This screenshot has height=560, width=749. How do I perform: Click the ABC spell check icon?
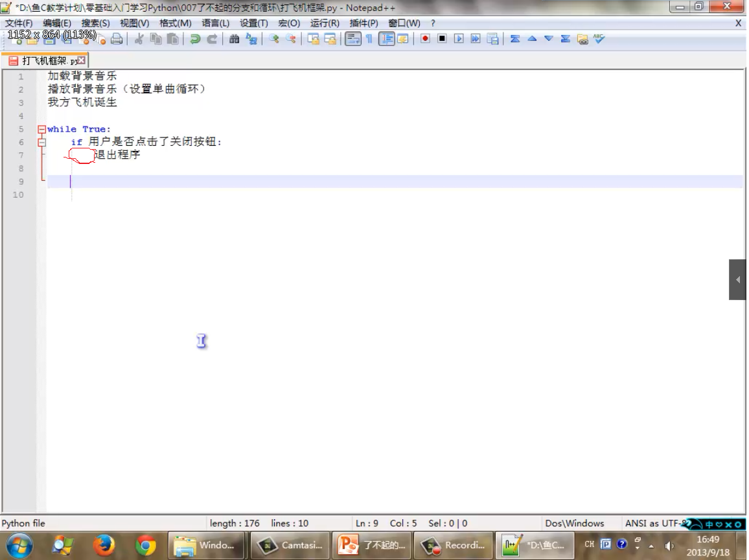tap(599, 39)
